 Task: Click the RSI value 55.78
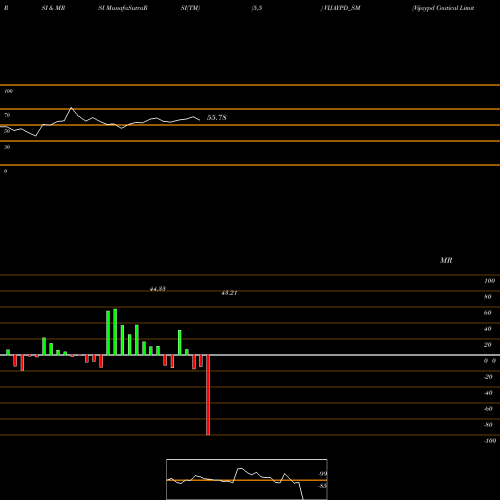click(x=217, y=117)
